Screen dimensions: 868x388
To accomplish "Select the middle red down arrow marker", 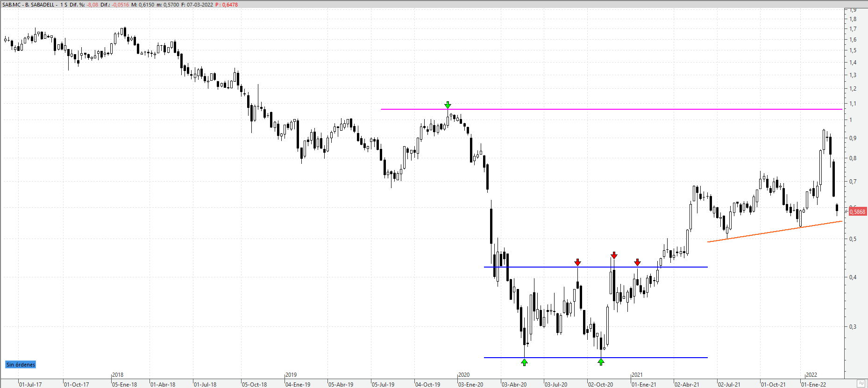I will 614,255.
